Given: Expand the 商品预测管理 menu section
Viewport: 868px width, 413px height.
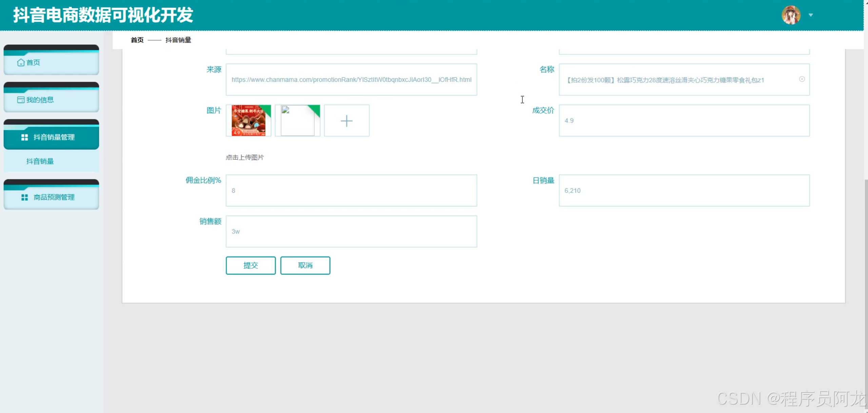Looking at the screenshot, I should pyautogui.click(x=54, y=198).
